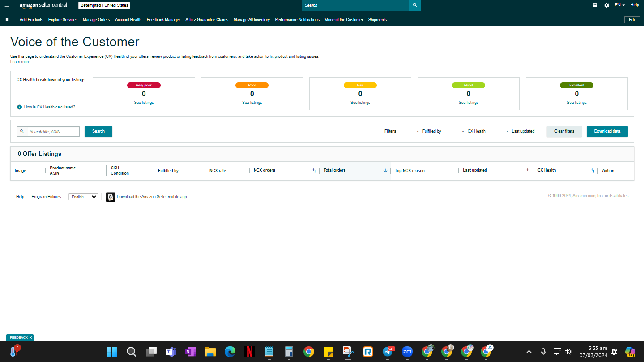See listings under Poor
This screenshot has height=362, width=644.
click(x=252, y=103)
